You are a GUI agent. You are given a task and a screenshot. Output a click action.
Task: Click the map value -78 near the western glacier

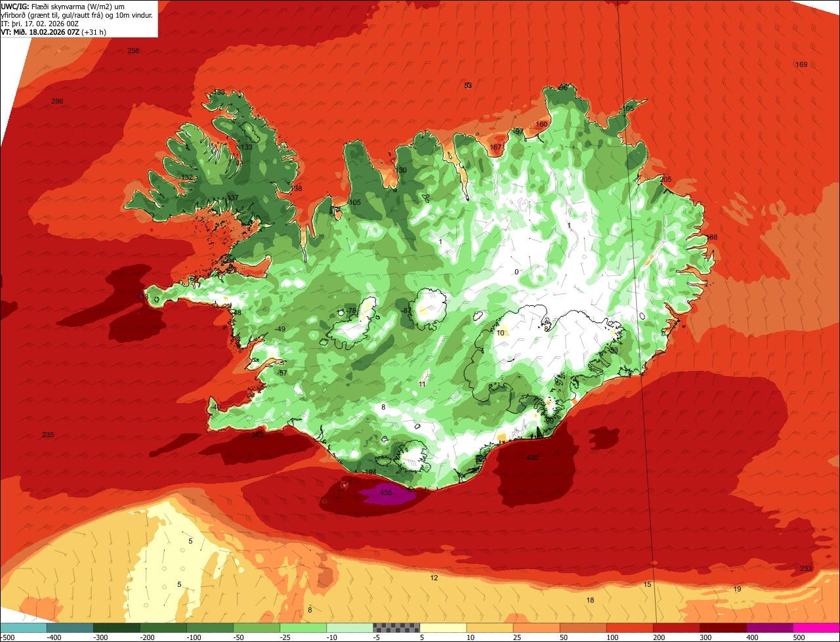[x=351, y=310]
